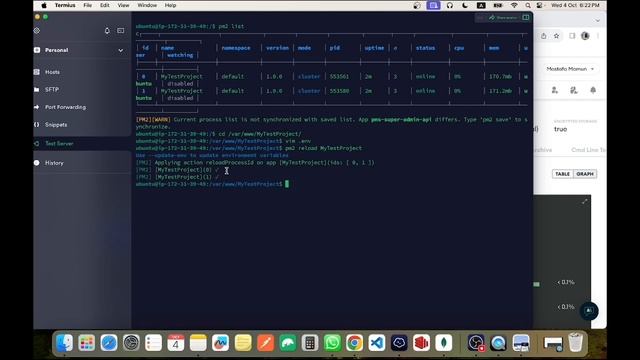This screenshot has width=640, height=360.
Task: Open Termius settings gear in sidebar
Action: [37, 31]
